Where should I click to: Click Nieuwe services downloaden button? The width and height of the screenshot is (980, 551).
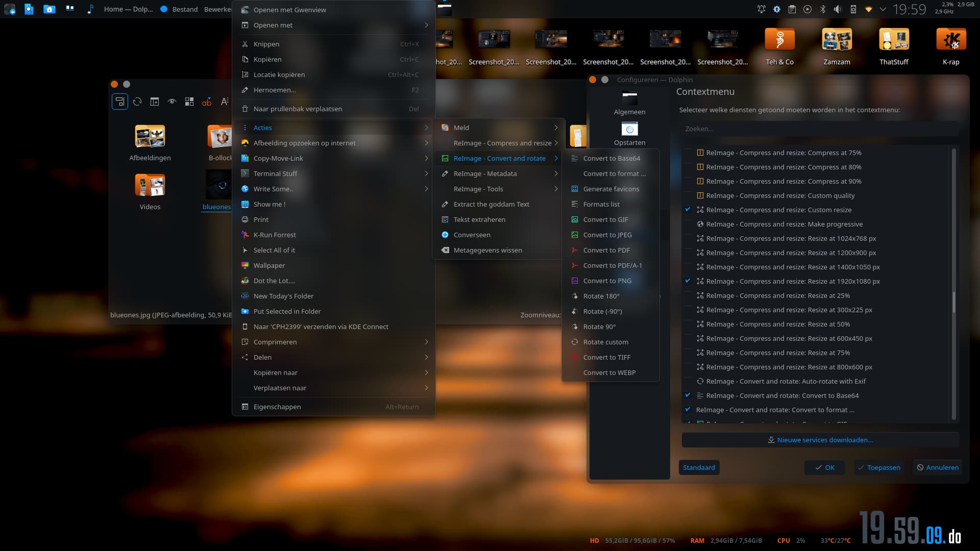coord(820,440)
